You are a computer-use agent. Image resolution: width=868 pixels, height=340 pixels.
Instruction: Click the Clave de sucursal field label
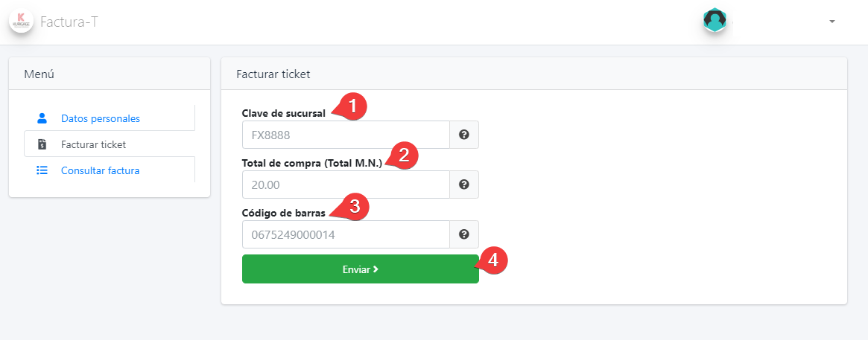[283, 113]
